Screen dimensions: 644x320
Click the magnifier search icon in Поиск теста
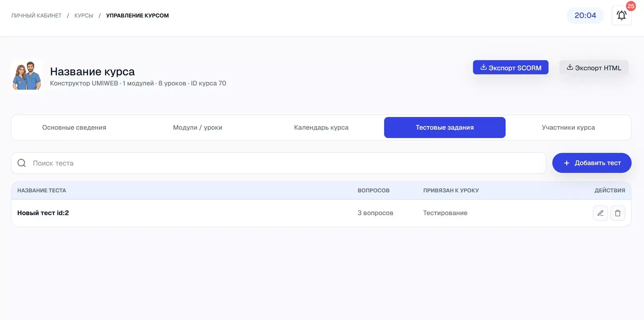pos(22,163)
